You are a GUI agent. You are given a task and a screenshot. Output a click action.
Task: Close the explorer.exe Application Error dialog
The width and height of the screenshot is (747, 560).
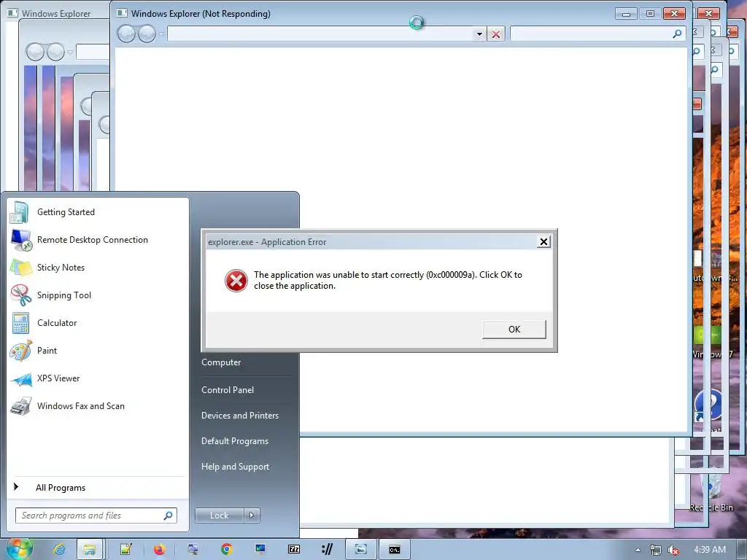[x=543, y=242]
